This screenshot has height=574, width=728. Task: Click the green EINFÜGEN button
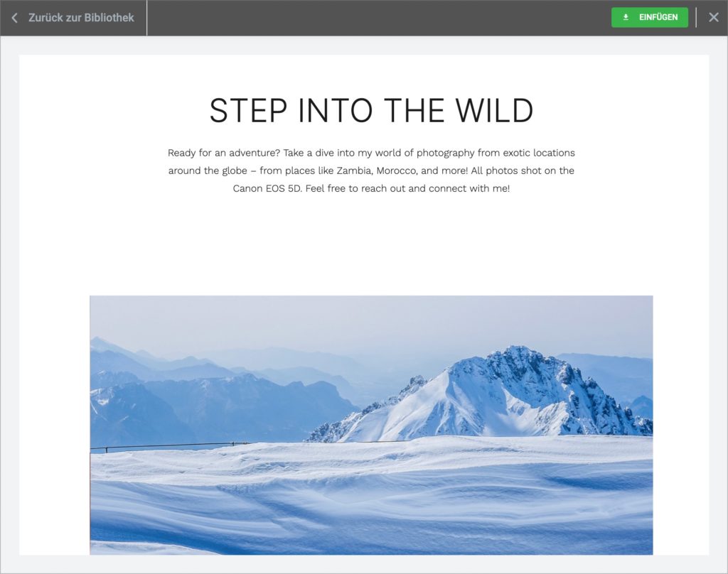click(x=650, y=17)
